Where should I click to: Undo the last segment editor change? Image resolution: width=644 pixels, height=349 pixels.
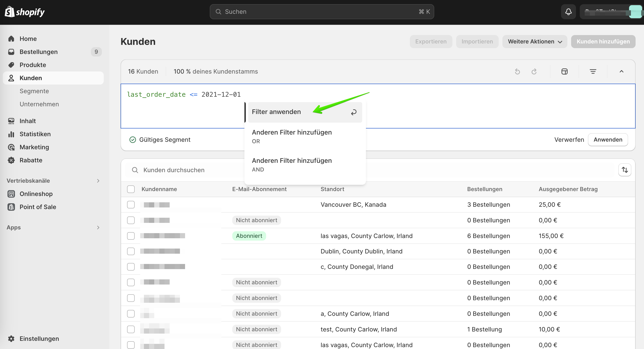[x=518, y=71]
